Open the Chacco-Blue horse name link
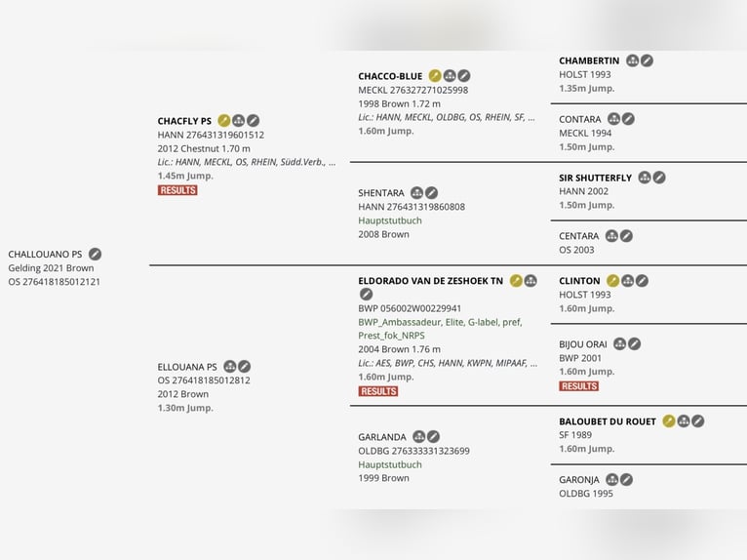The height and width of the screenshot is (560, 747). pyautogui.click(x=390, y=76)
